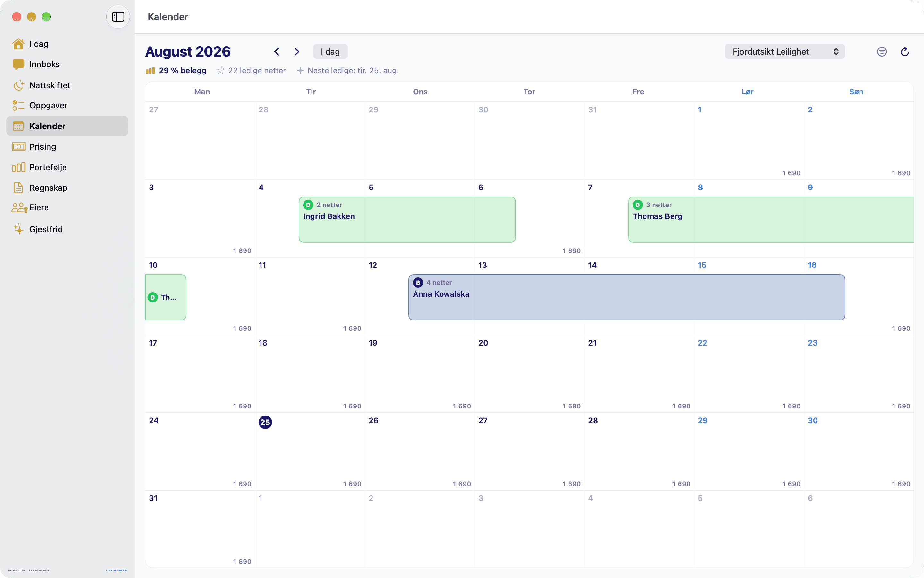Viewport: 924px width, 578px height.
Task: Open the calendar filter icon
Action: (x=882, y=52)
